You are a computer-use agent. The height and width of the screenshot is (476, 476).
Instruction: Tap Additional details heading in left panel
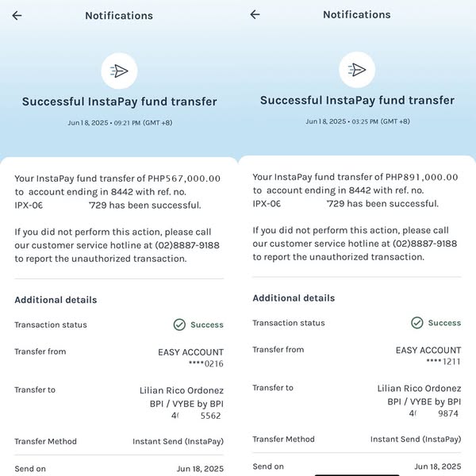tap(56, 300)
